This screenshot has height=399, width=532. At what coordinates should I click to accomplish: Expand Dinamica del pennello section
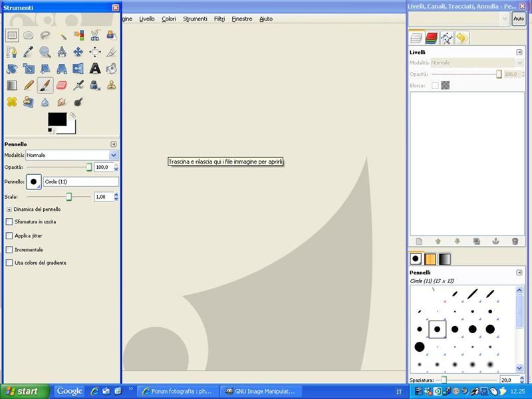tap(9, 209)
